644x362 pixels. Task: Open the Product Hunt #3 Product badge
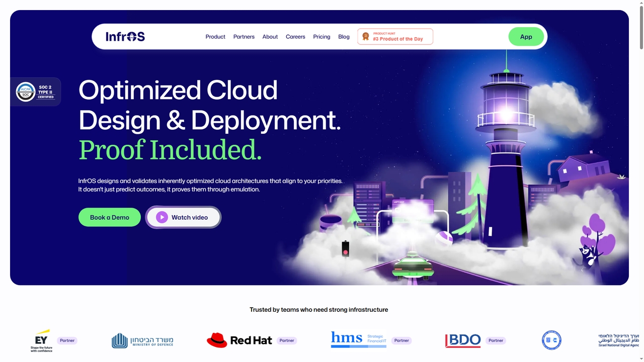[395, 37]
